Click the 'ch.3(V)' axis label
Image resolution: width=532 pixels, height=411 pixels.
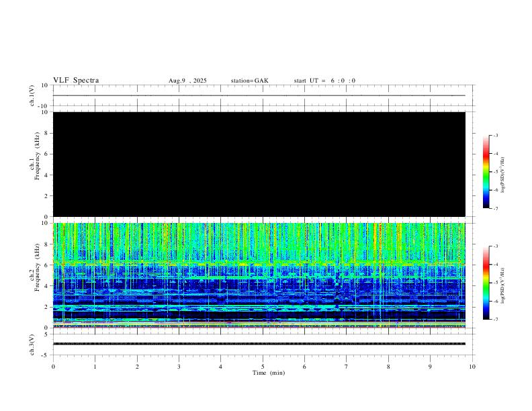pyautogui.click(x=32, y=345)
